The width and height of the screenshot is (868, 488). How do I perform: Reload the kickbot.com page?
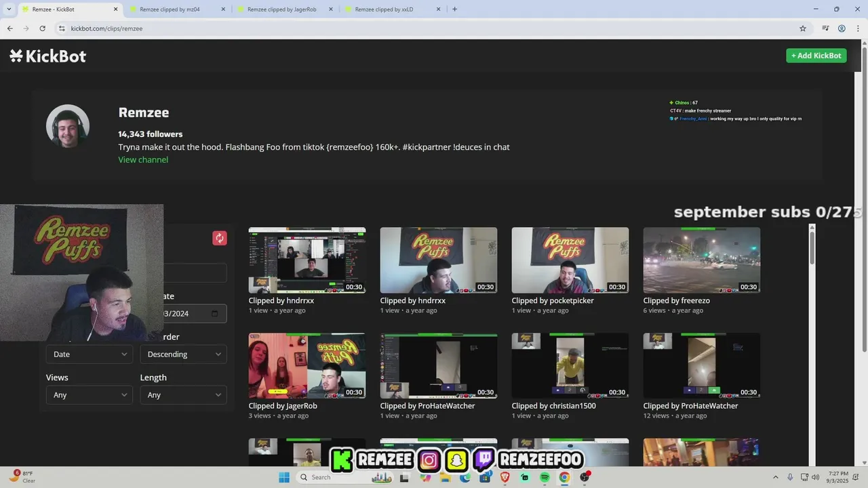click(x=42, y=28)
